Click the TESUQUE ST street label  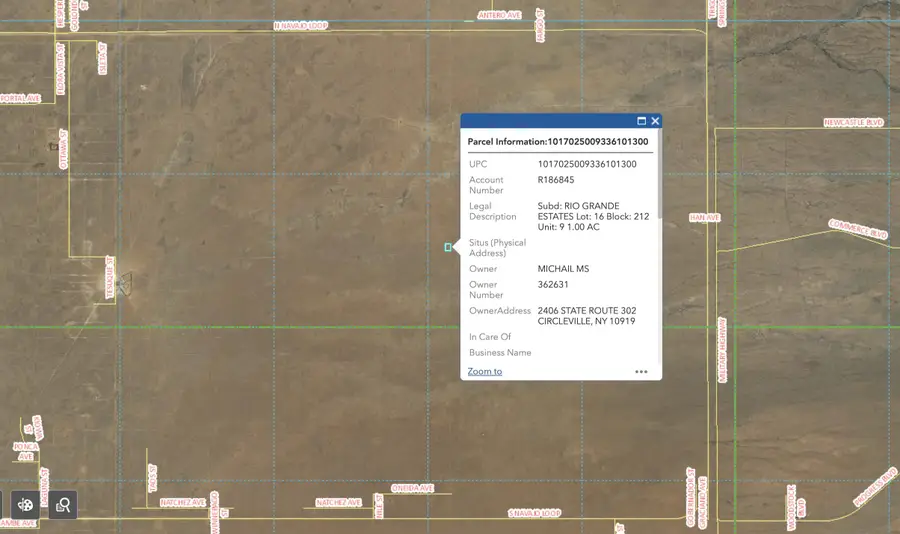tap(110, 278)
